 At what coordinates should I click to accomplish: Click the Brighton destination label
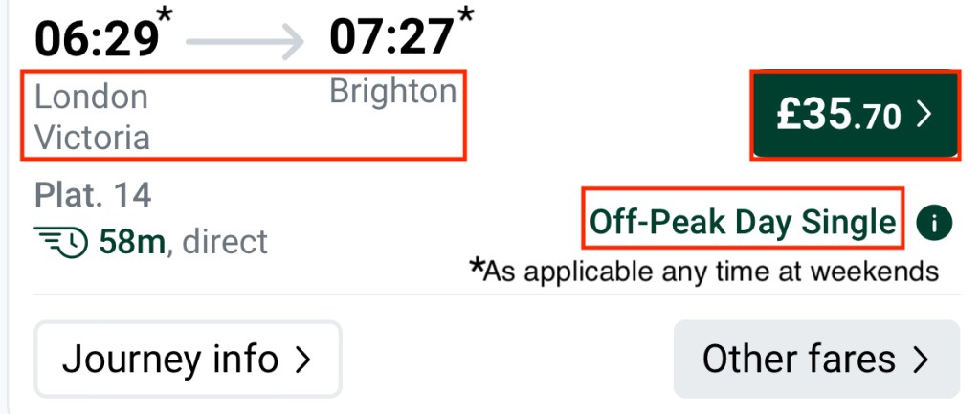click(393, 92)
